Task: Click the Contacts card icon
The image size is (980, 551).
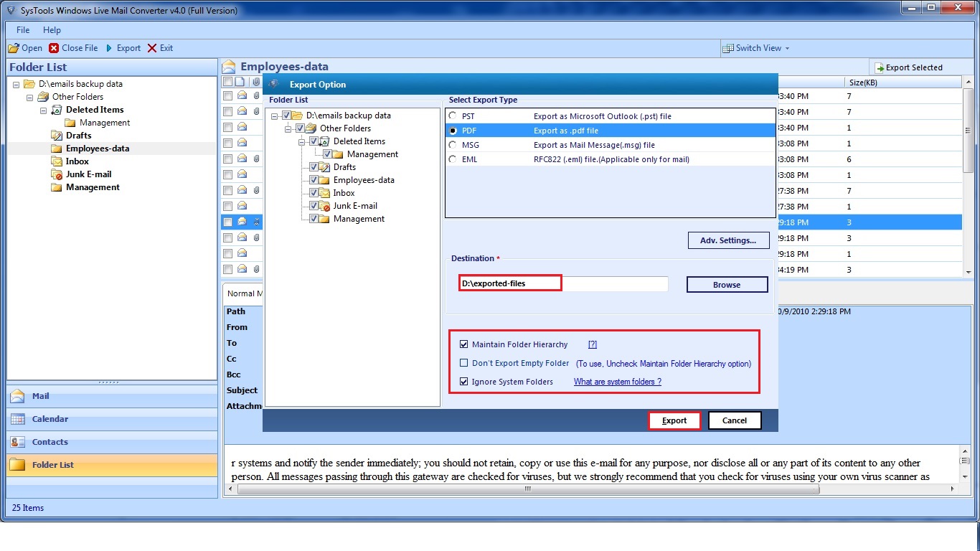Action: click(x=18, y=442)
